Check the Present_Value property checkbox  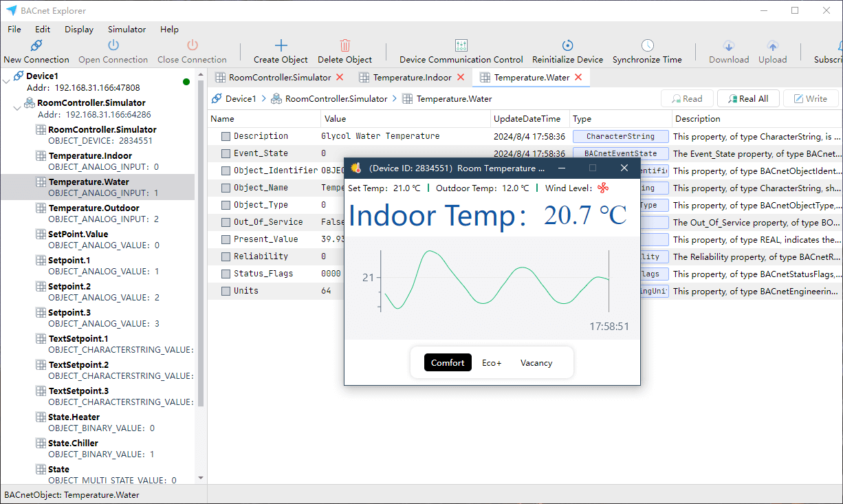pos(226,239)
